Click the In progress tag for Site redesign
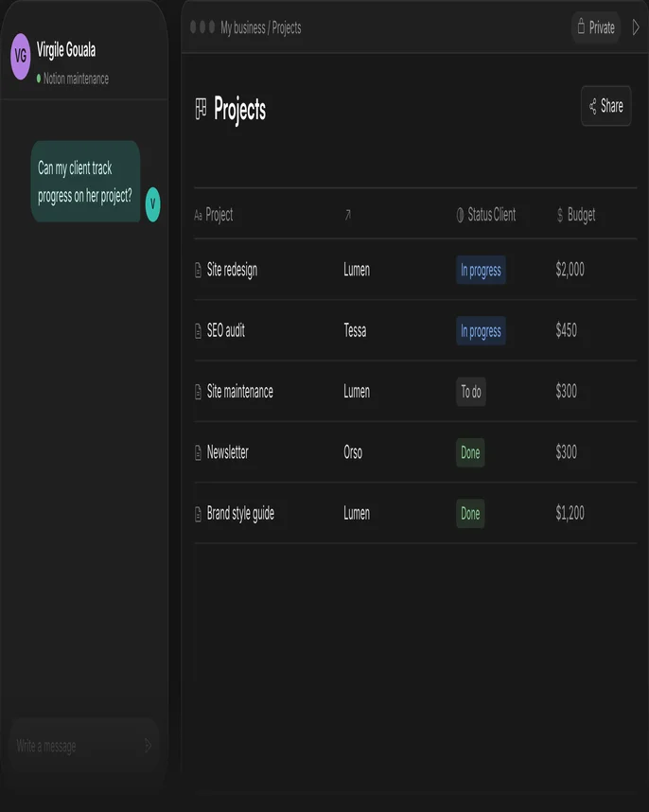649x812 pixels. 481,270
